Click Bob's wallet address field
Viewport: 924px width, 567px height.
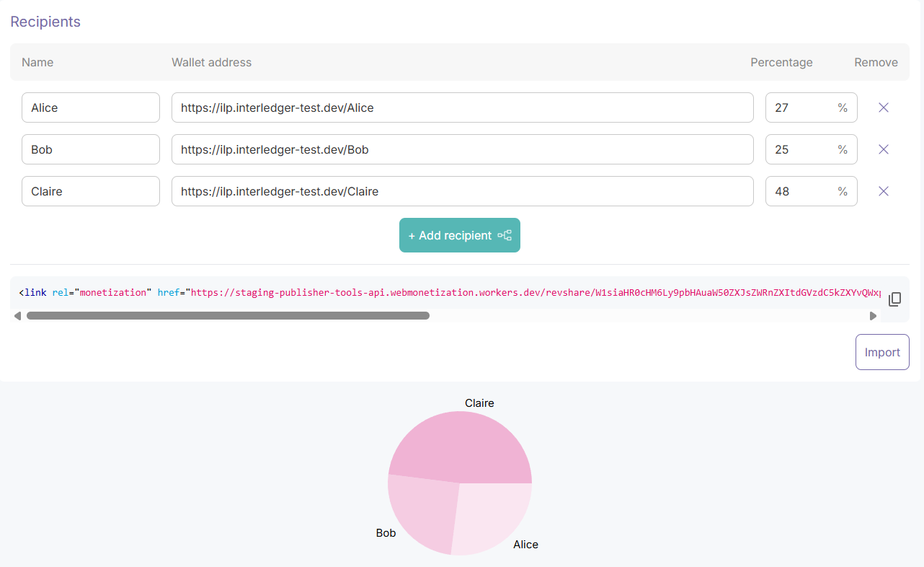tap(463, 149)
